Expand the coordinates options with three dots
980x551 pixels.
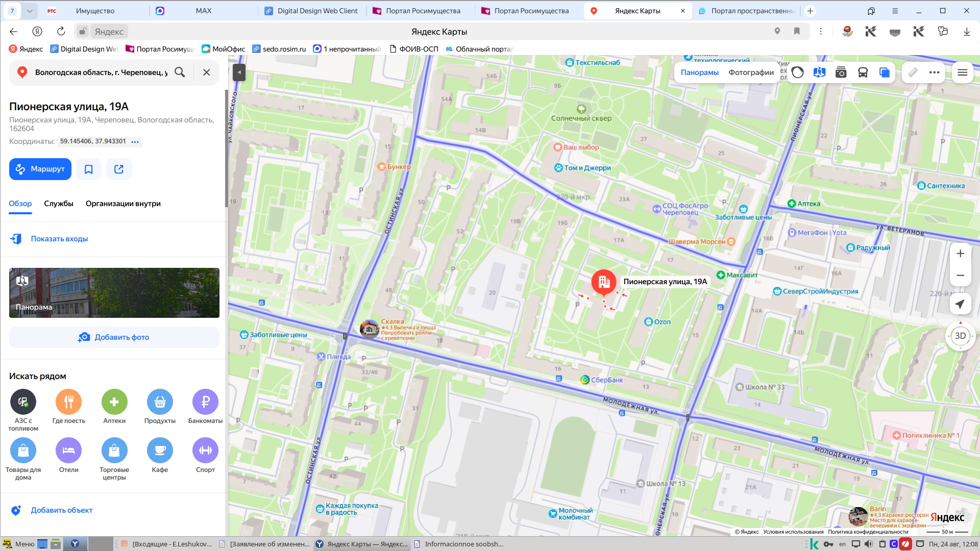click(x=135, y=142)
